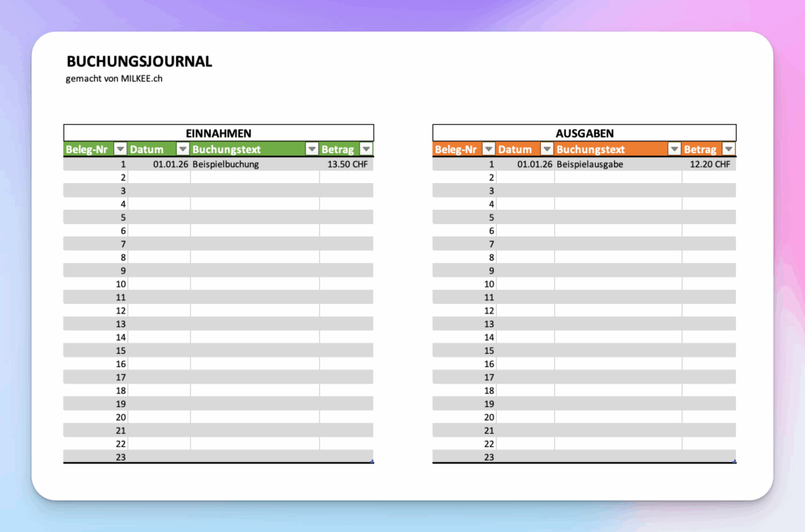
Task: Open Beleg-Nr filter dropdown in Ausgaben table
Action: pyautogui.click(x=488, y=149)
